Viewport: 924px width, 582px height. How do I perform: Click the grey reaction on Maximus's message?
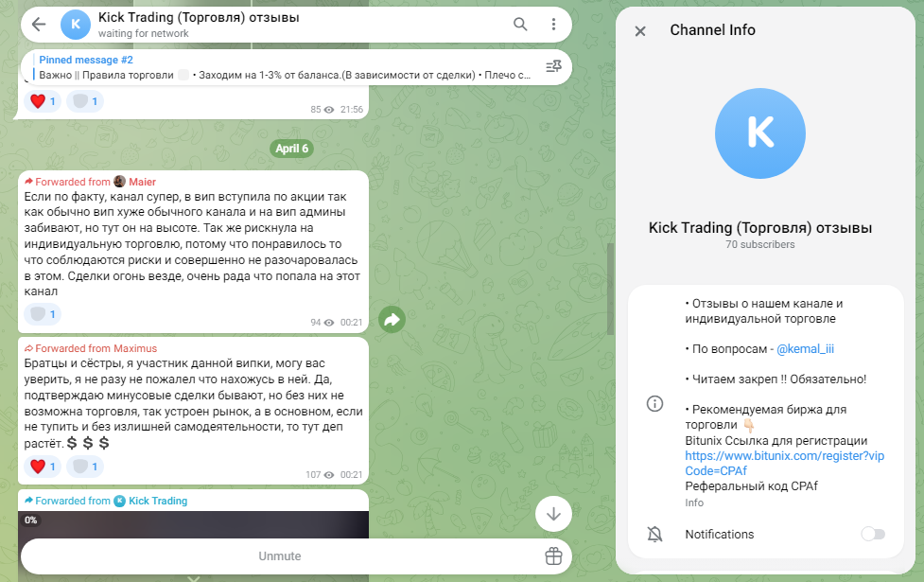[x=85, y=467]
